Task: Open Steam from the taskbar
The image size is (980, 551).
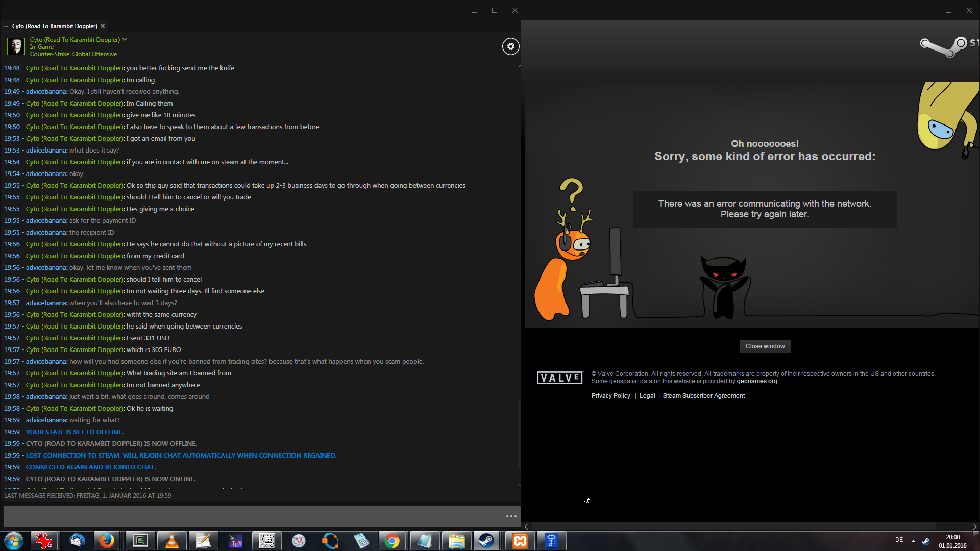Action: (x=486, y=541)
